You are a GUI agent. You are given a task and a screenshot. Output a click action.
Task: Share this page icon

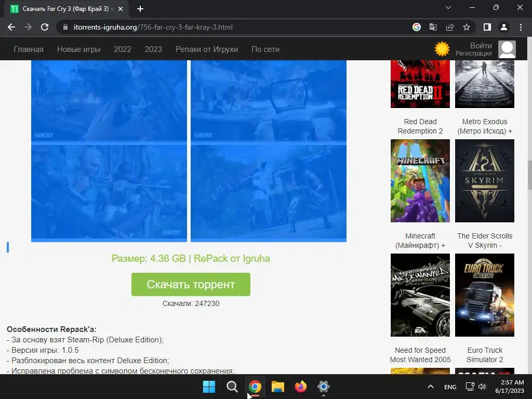pos(450,27)
